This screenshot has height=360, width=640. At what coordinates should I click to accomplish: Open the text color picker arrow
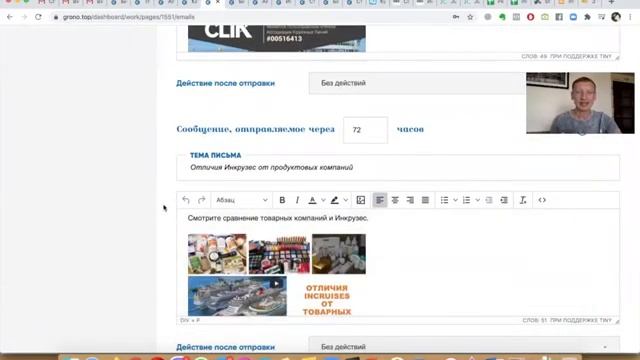tap(323, 200)
